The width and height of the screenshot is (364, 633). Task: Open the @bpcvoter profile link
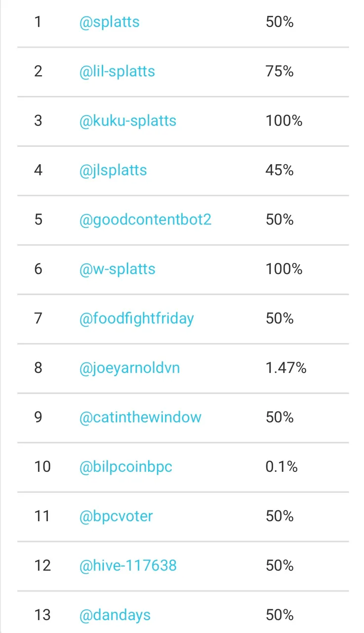pos(116,516)
